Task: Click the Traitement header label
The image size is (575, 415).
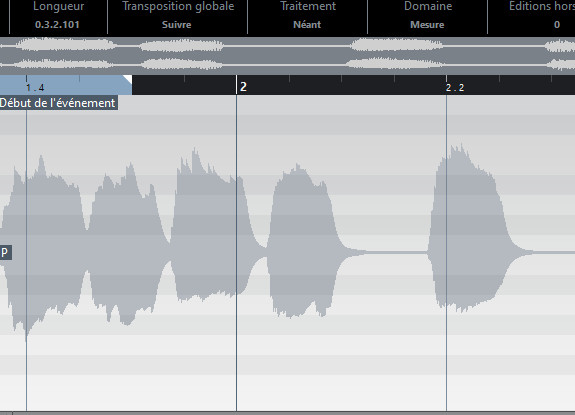Action: pyautogui.click(x=308, y=6)
